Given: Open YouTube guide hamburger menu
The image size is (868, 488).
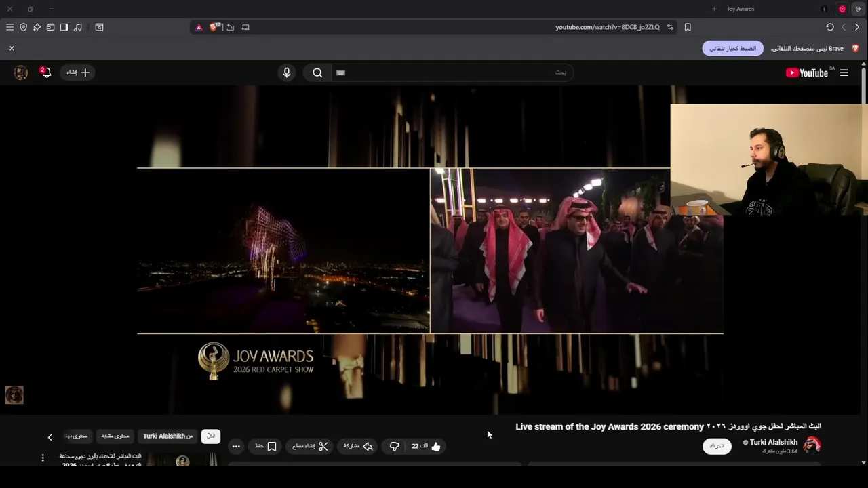Looking at the screenshot, I should [x=844, y=73].
